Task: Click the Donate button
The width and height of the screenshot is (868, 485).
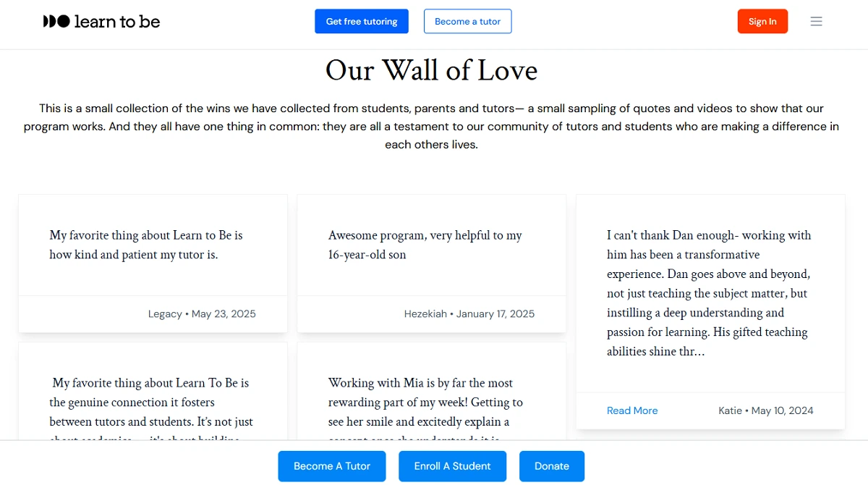Action: [552, 466]
